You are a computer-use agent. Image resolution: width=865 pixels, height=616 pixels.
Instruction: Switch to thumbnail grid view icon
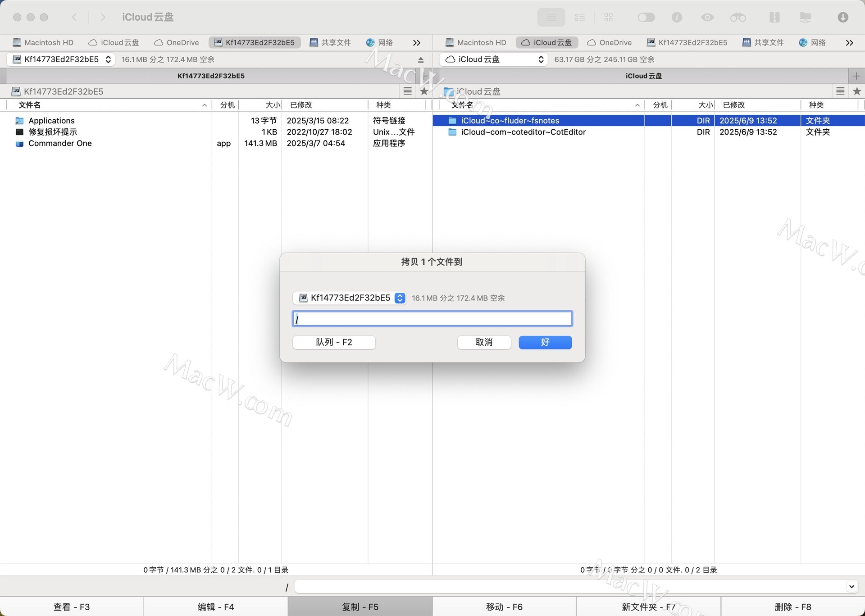pos(609,17)
